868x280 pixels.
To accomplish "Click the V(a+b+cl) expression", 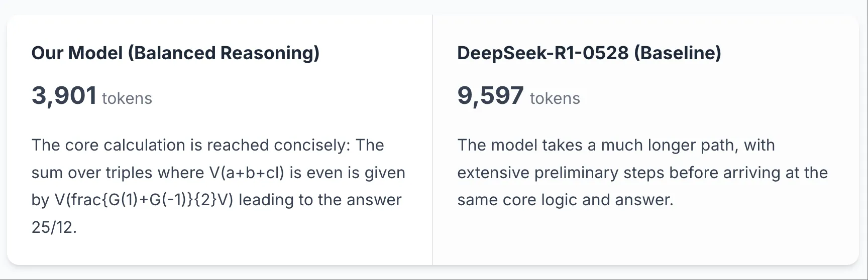I will [247, 173].
